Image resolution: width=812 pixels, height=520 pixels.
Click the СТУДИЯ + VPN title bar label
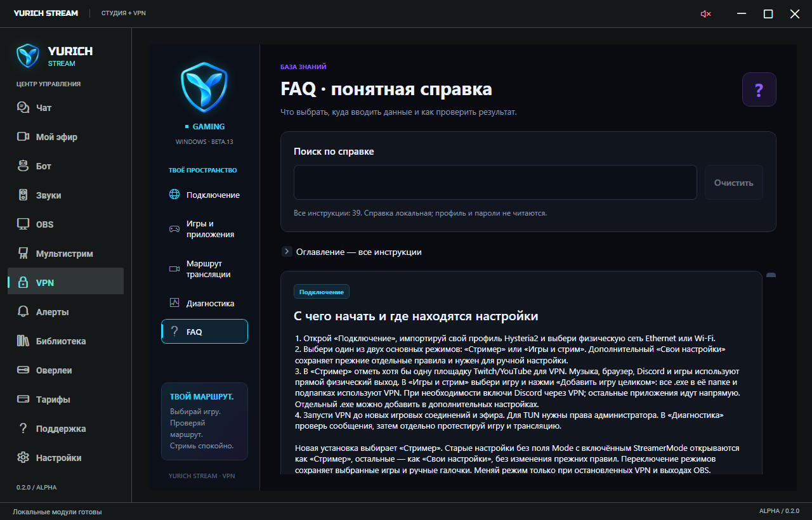tap(124, 13)
